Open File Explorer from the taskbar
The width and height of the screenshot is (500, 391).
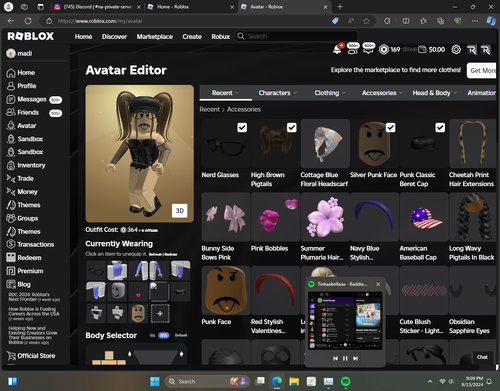pyautogui.click(x=294, y=381)
